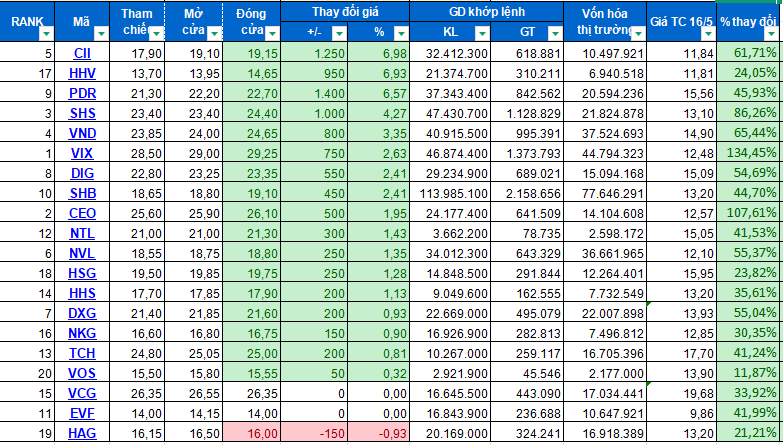The height and width of the screenshot is (445, 783).
Task: Open the GT value filter dropdown
Action: 555,33
